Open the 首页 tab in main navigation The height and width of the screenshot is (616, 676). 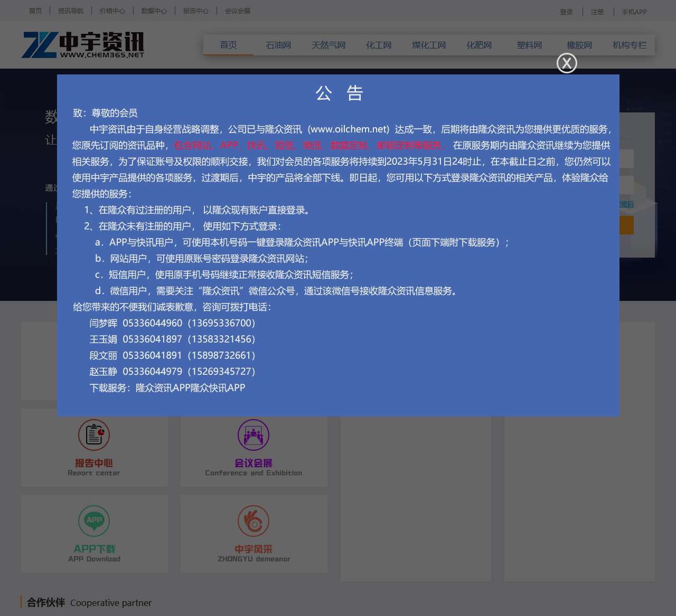[228, 45]
